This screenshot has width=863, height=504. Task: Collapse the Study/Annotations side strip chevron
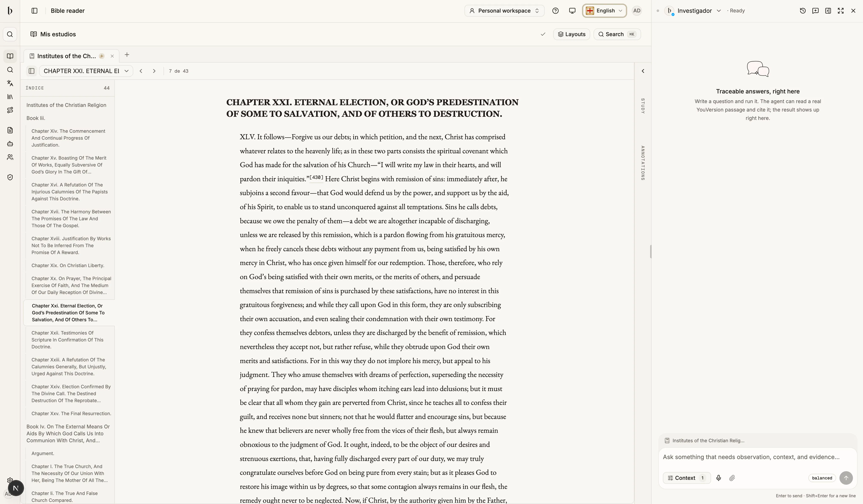[643, 71]
